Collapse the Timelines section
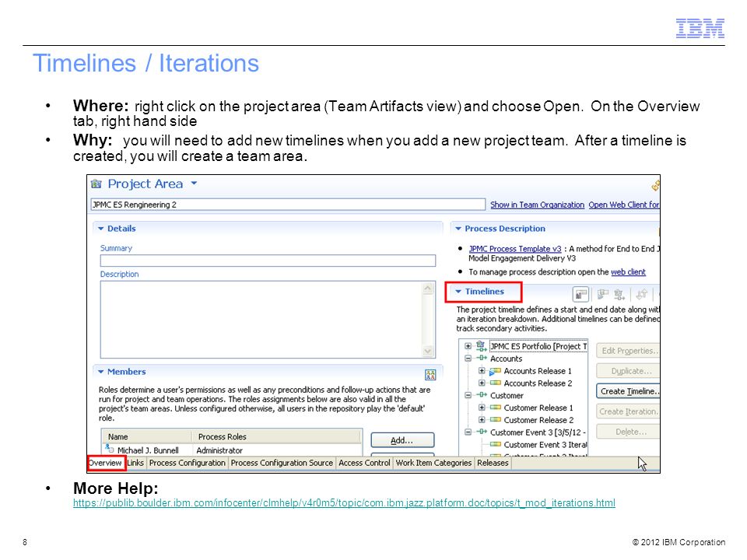Viewport: 747px width, 560px height. (x=458, y=292)
